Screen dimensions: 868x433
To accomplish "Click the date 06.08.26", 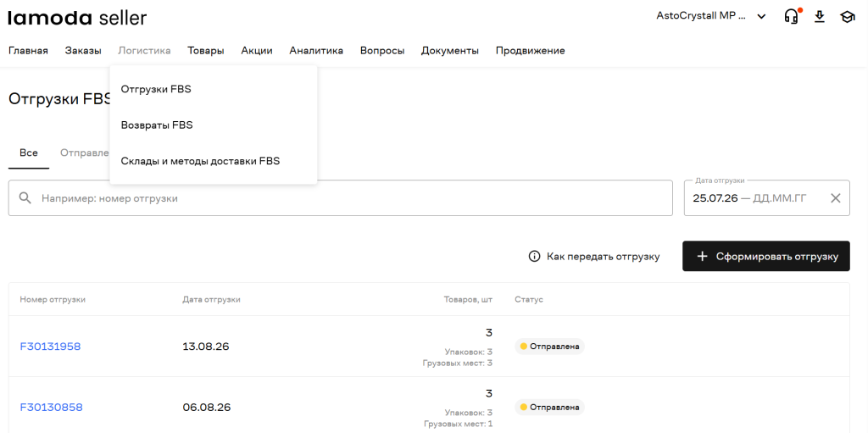I will tap(207, 408).
